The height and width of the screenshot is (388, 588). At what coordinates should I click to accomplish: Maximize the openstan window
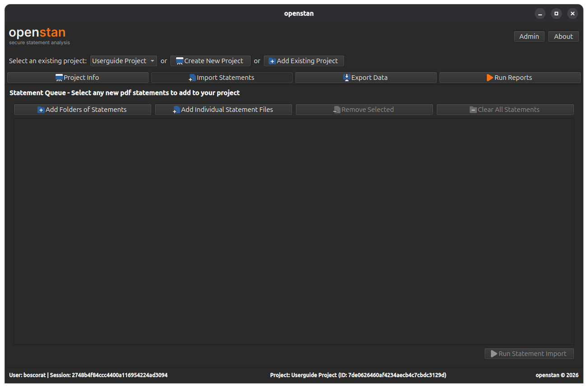click(x=556, y=14)
